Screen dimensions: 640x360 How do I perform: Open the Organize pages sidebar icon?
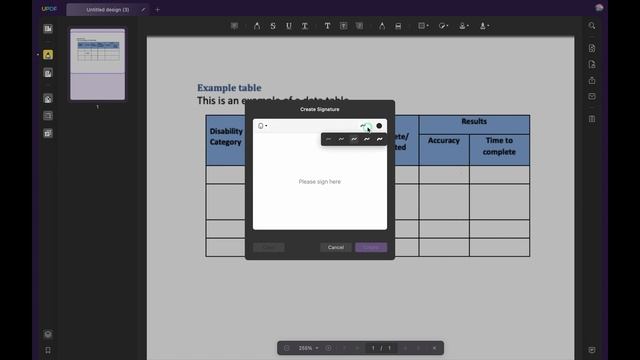(x=48, y=99)
